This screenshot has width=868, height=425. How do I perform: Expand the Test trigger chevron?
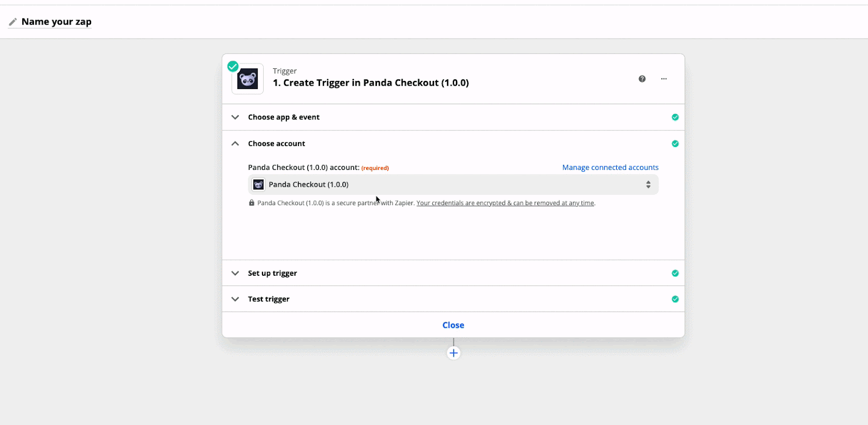235,299
